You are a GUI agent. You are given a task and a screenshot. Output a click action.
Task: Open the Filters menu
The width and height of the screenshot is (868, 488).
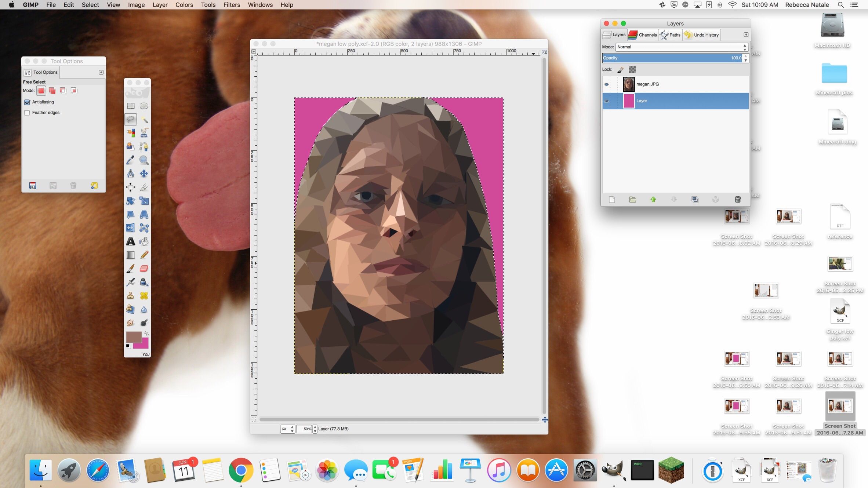232,5
